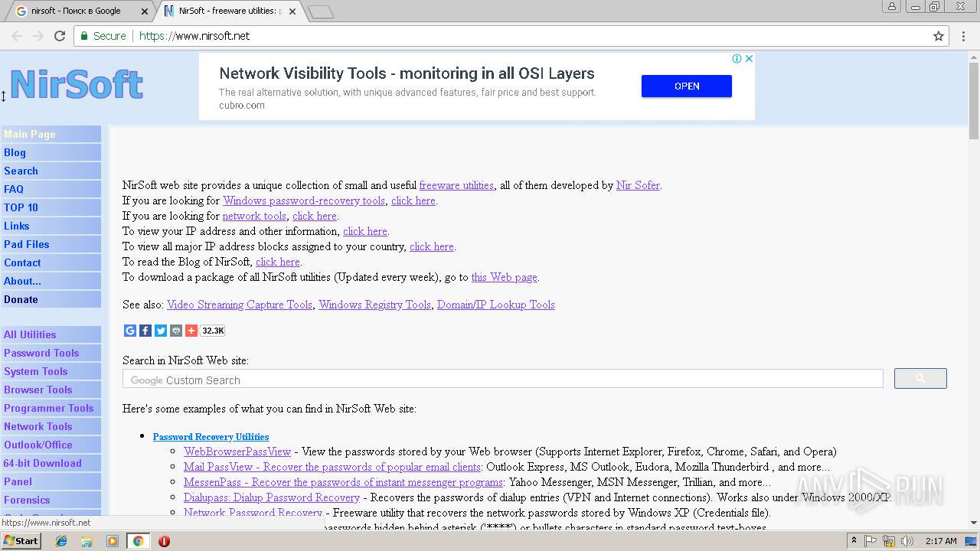Open the Contact page
980x551 pixels.
(51, 262)
